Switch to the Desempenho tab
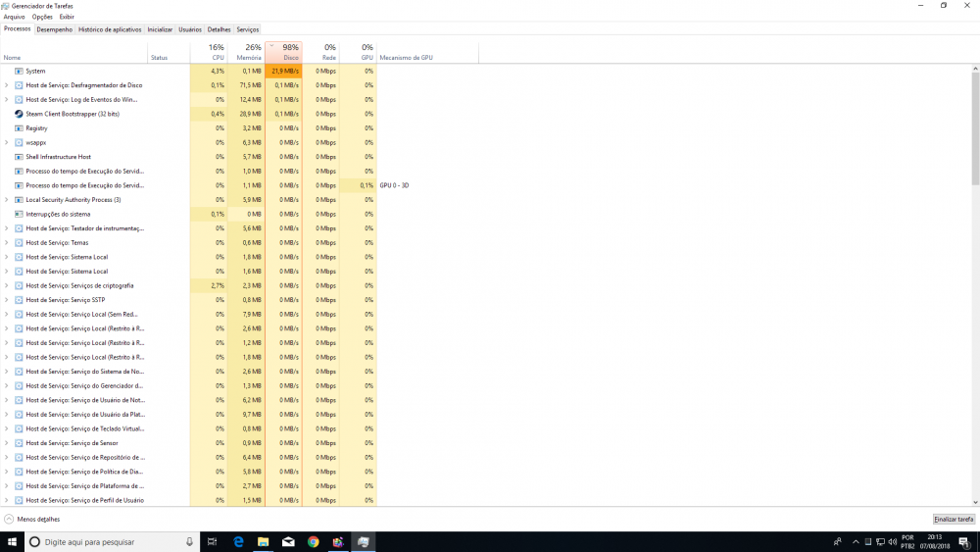This screenshot has height=552, width=980. pos(55,29)
